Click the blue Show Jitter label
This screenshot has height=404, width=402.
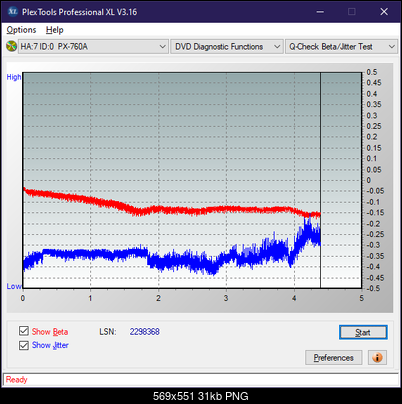tap(50, 345)
